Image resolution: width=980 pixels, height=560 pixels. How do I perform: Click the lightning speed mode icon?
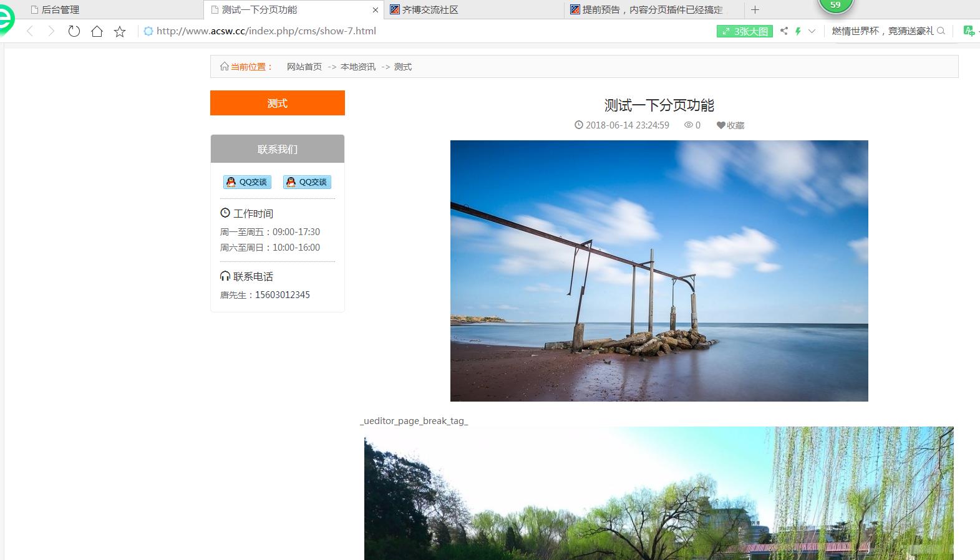click(x=798, y=31)
